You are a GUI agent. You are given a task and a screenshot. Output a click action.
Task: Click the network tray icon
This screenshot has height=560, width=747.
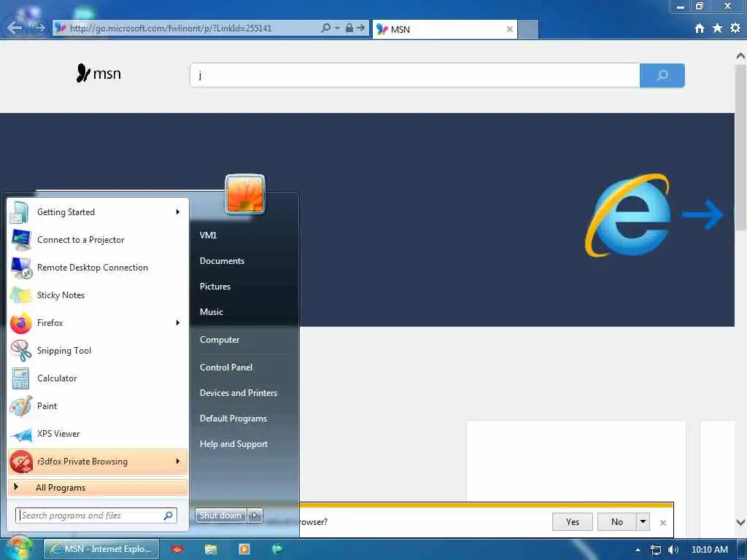[x=656, y=550]
